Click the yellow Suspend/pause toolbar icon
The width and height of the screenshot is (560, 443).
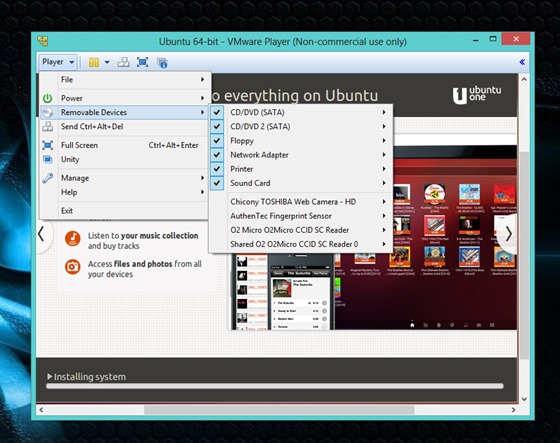(x=94, y=63)
